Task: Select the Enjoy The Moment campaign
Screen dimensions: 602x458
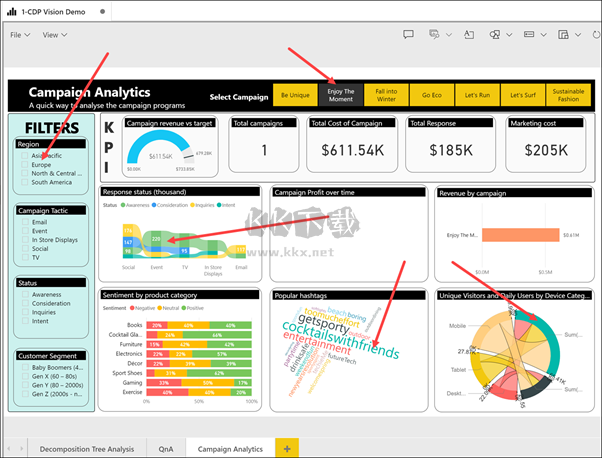Action: (341, 95)
